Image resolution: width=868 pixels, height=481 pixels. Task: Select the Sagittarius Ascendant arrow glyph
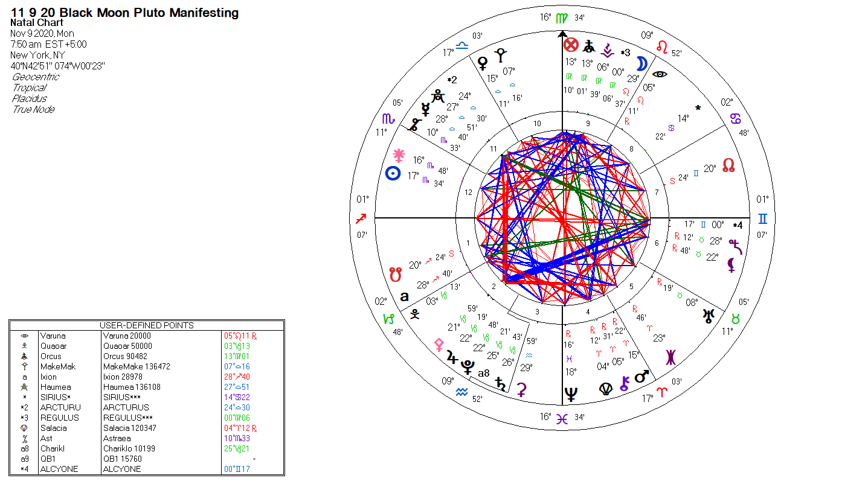362,218
